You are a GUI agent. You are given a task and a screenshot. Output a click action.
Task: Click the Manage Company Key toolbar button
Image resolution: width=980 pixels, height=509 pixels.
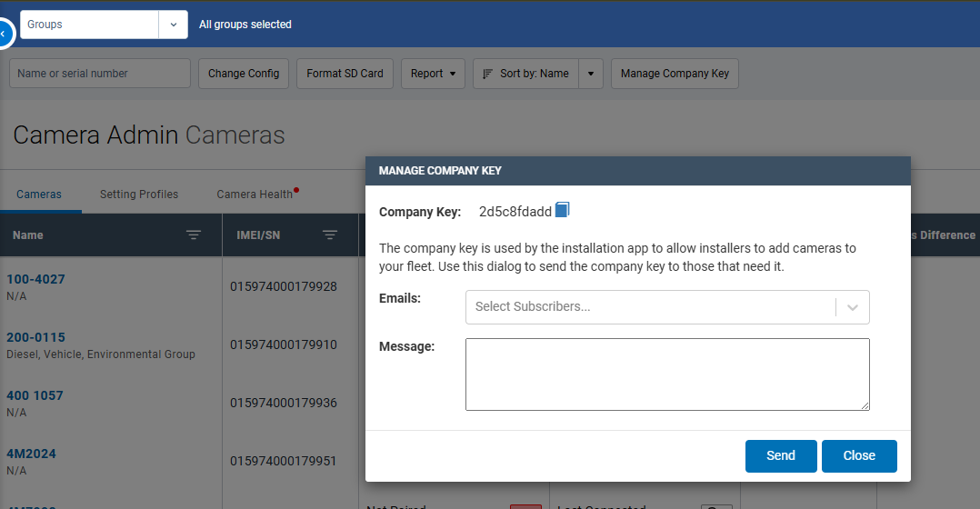point(675,74)
